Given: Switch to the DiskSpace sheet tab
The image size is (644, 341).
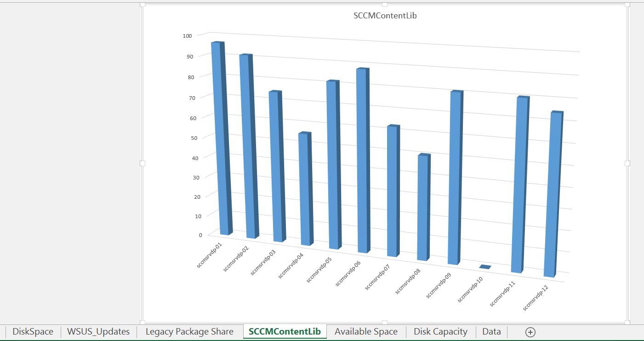Looking at the screenshot, I should pyautogui.click(x=33, y=332).
